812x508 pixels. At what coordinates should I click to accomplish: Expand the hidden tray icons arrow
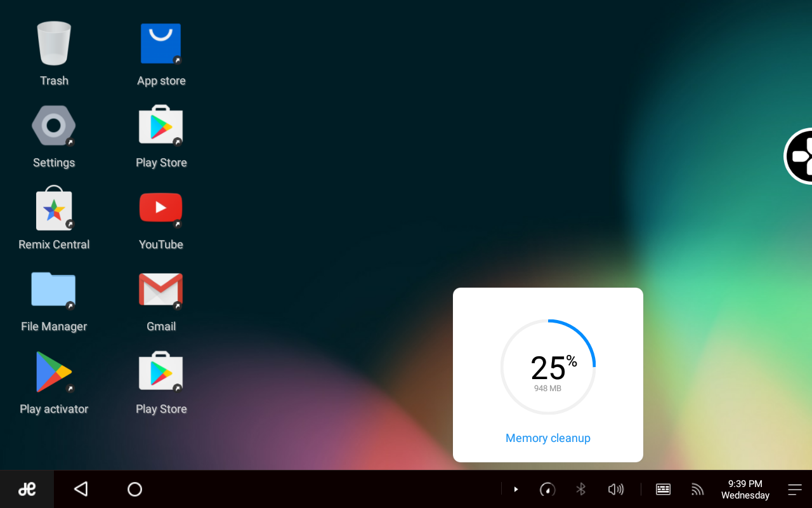(x=516, y=489)
